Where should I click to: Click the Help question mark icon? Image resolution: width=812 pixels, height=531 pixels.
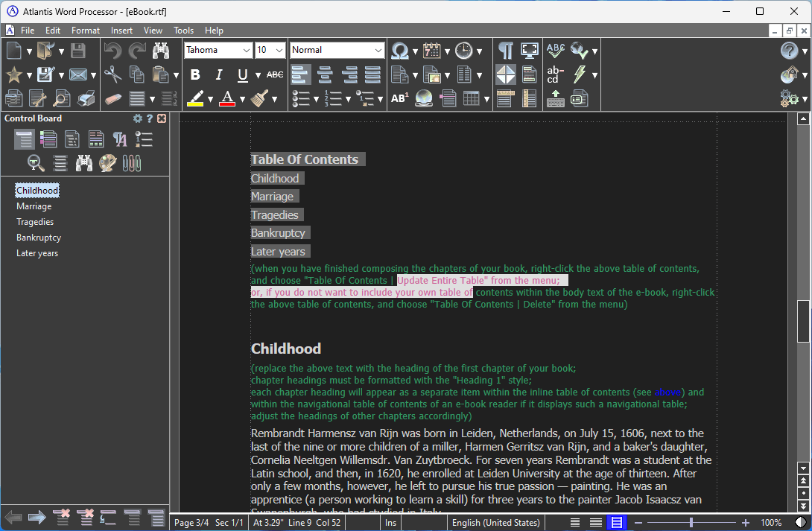[789, 51]
